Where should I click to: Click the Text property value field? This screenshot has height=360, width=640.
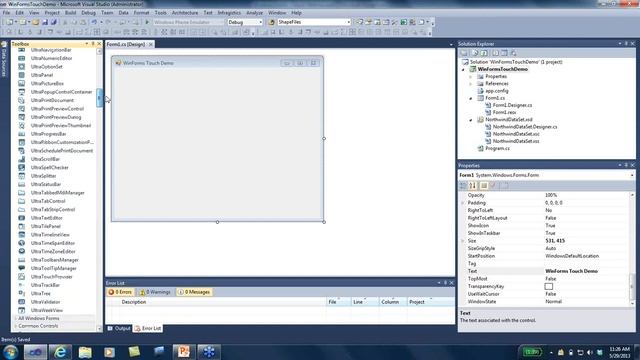click(586, 271)
